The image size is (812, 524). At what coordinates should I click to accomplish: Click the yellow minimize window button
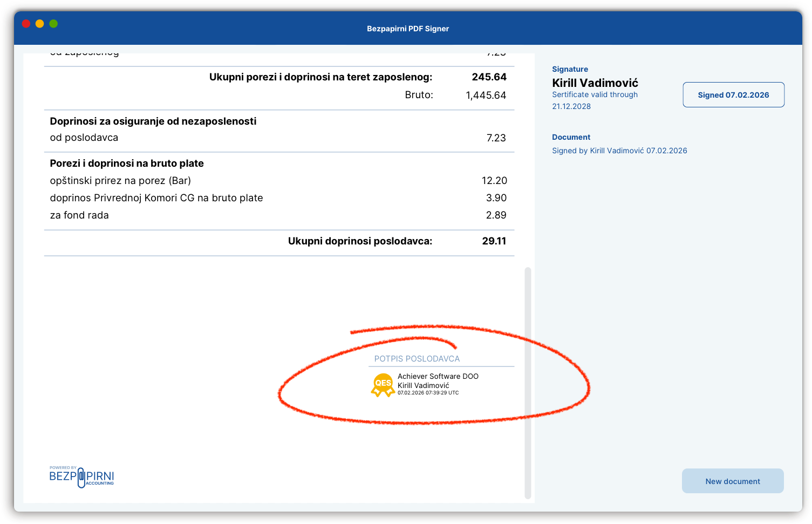click(39, 24)
